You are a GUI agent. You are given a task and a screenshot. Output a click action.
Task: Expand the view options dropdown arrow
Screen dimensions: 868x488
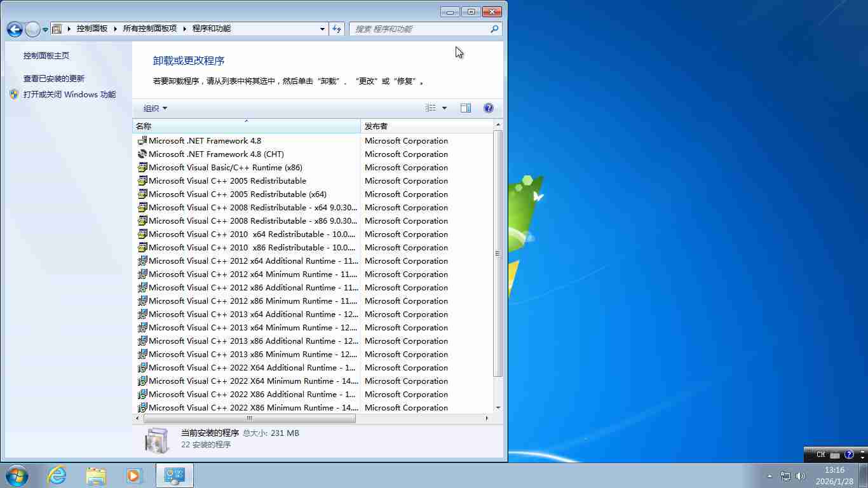tap(444, 108)
